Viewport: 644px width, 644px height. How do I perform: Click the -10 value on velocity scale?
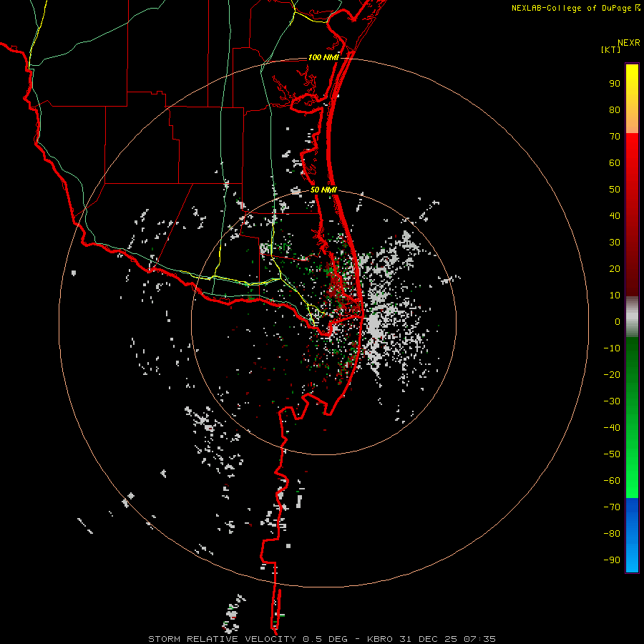pyautogui.click(x=612, y=348)
